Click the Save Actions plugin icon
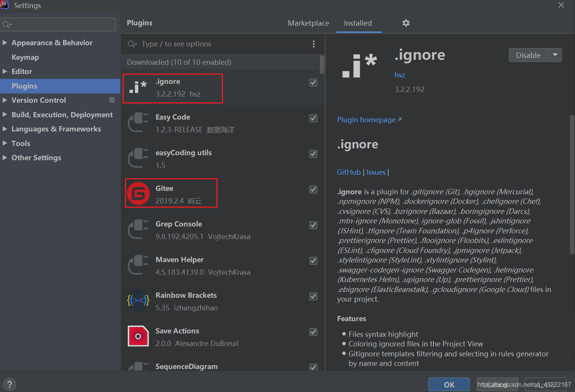The image size is (575, 392). click(138, 336)
